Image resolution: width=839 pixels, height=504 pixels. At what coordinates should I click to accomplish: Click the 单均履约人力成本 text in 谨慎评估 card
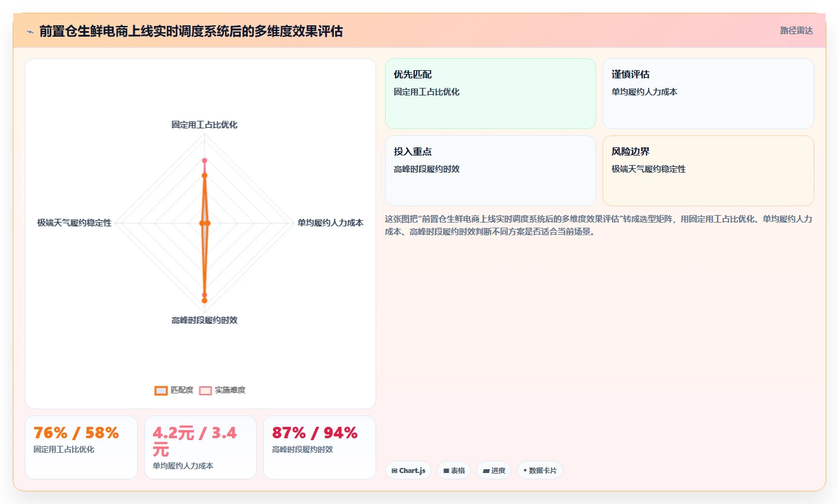tap(644, 92)
